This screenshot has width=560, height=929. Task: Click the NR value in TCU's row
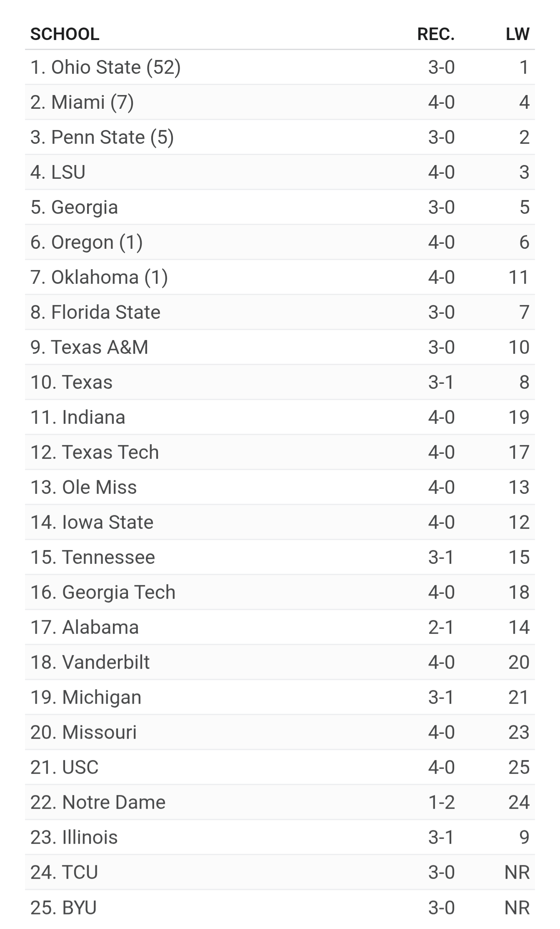click(517, 873)
